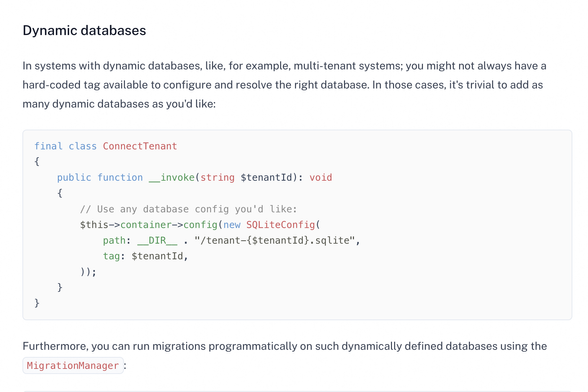
Task: Click the 'path' named argument
Action: pos(114,240)
